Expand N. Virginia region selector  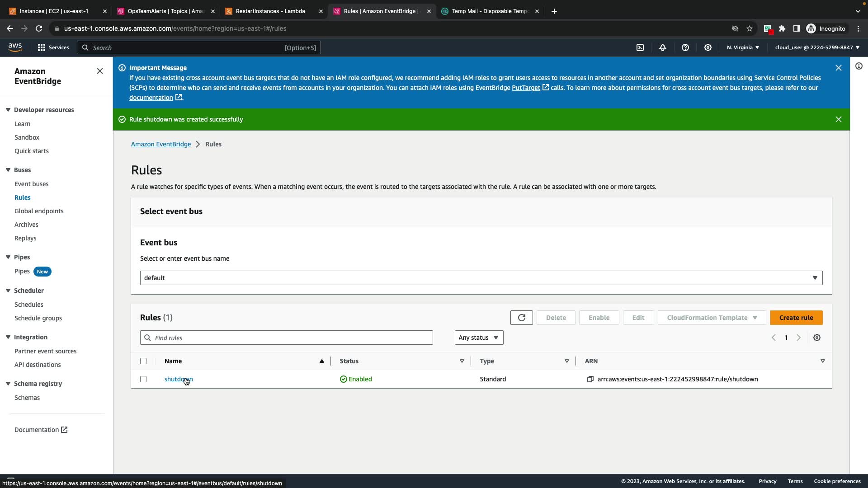743,47
